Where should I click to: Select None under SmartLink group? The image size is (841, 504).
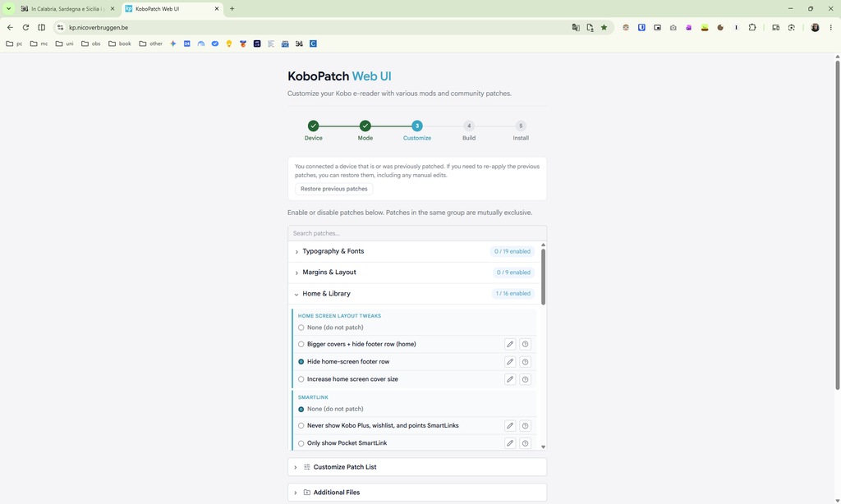click(x=301, y=409)
